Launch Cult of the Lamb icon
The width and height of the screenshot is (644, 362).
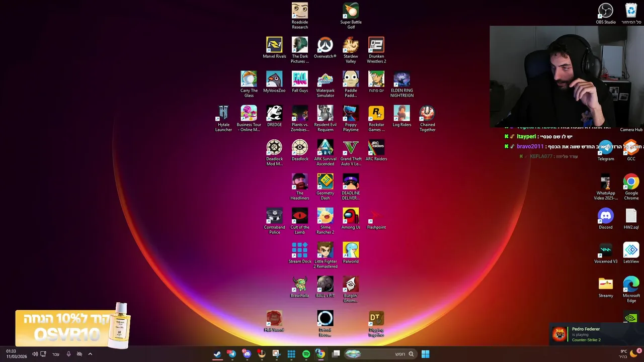tap(299, 221)
